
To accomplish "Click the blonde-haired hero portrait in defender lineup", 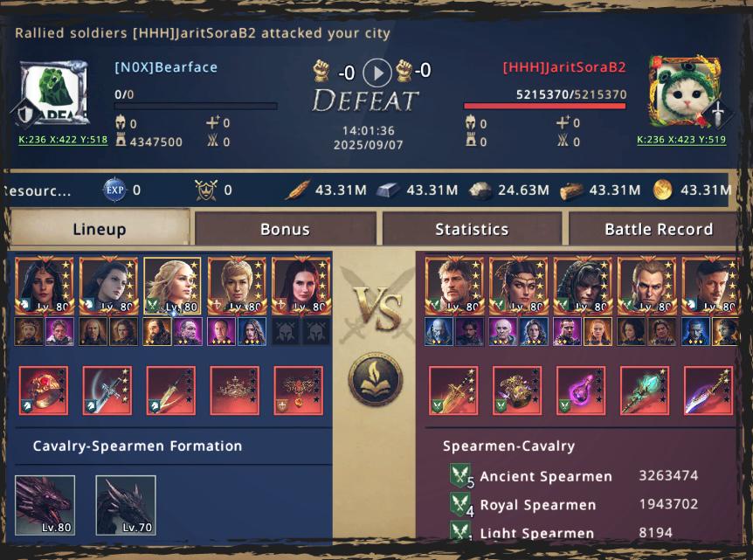I will (x=172, y=286).
